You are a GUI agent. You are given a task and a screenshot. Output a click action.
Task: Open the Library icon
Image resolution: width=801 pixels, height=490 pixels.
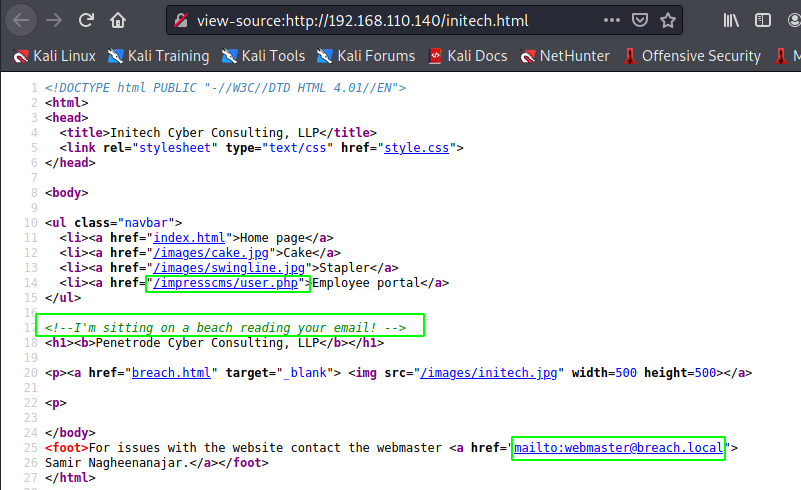[733, 19]
